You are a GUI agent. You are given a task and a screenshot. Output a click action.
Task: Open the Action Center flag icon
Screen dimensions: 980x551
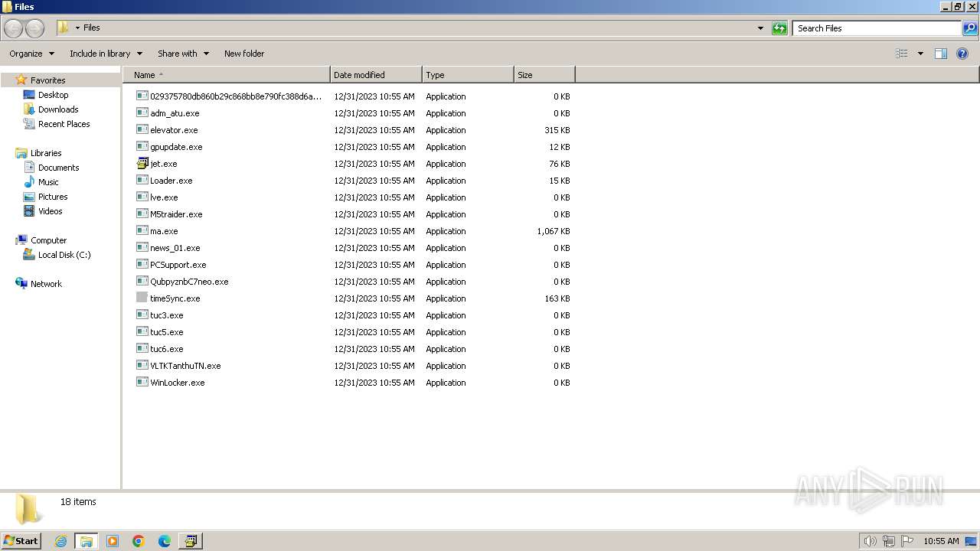pyautogui.click(x=908, y=541)
